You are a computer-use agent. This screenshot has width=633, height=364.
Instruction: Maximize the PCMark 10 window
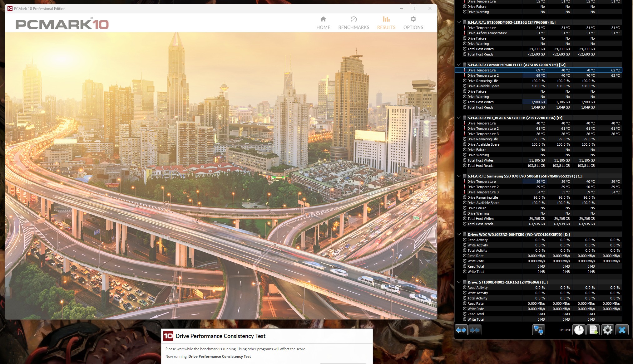pos(416,8)
